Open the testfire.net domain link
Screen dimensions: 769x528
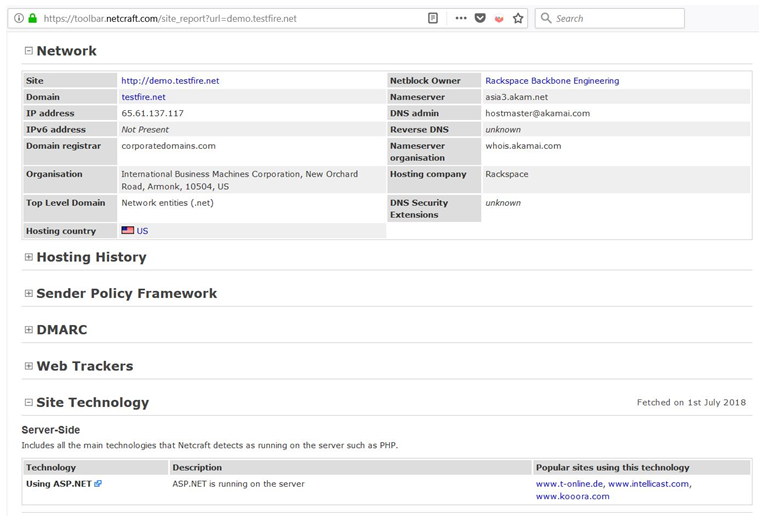coord(143,97)
